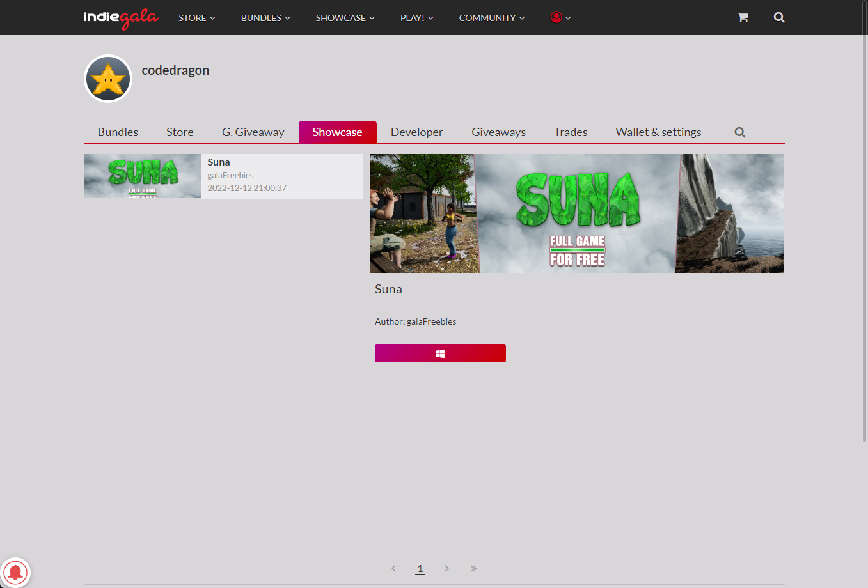Open the G. Giveaway tab
The image size is (868, 588).
(253, 132)
